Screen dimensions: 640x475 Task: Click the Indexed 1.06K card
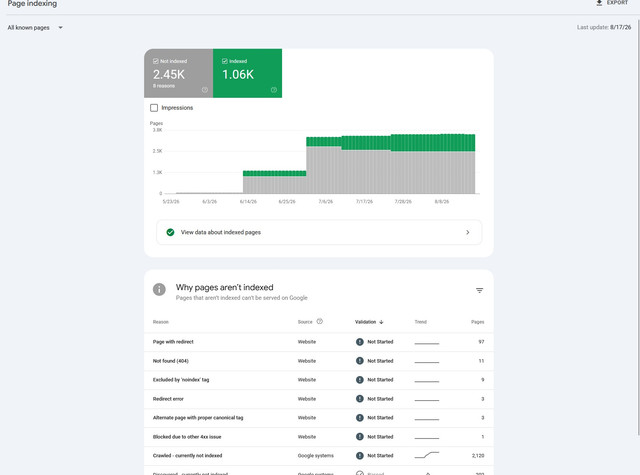[x=247, y=73]
